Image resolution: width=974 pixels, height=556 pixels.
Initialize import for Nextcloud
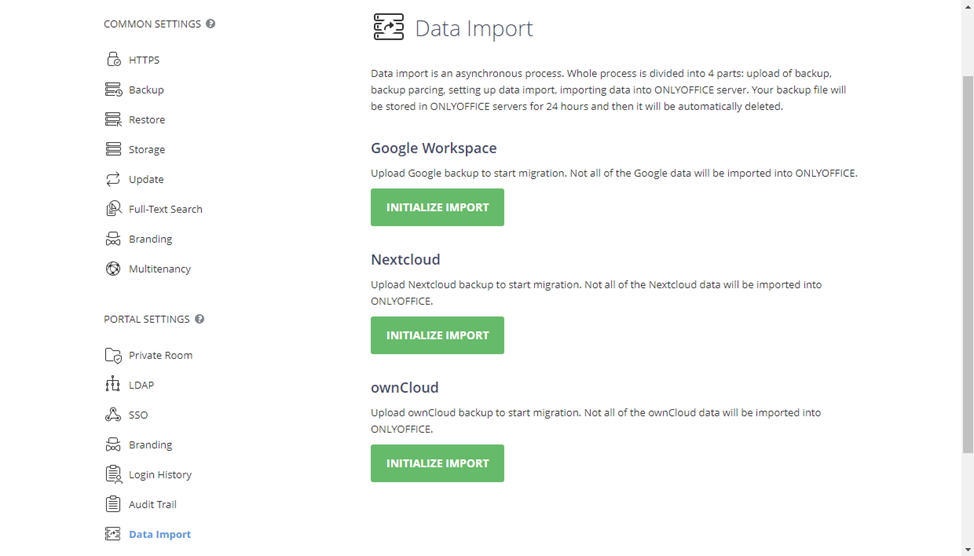tap(437, 335)
